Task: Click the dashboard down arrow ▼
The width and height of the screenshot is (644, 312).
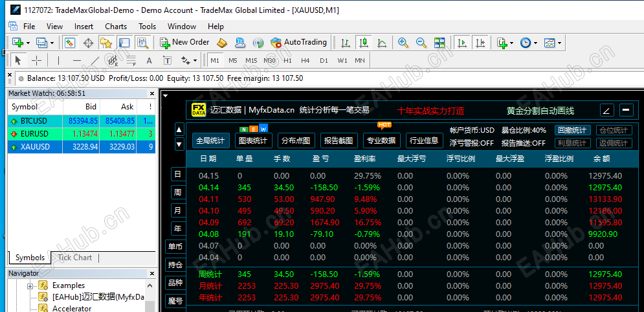Action: 179,144
